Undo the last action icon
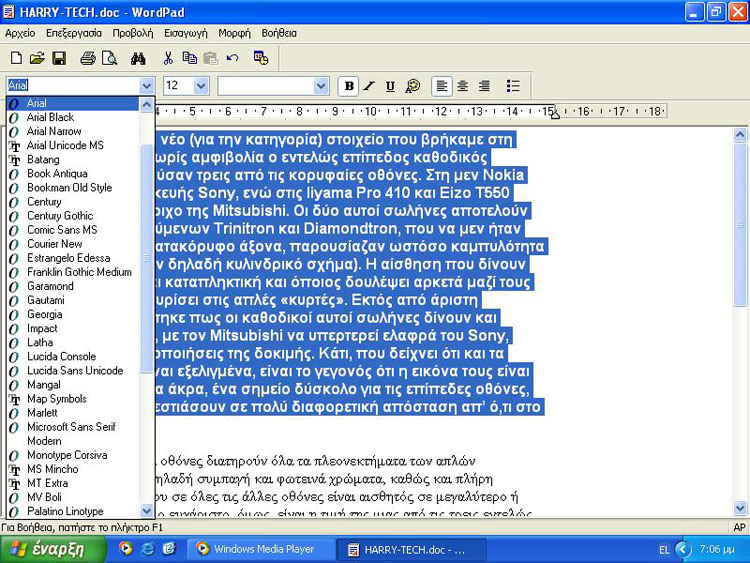The image size is (750, 563). tap(232, 58)
